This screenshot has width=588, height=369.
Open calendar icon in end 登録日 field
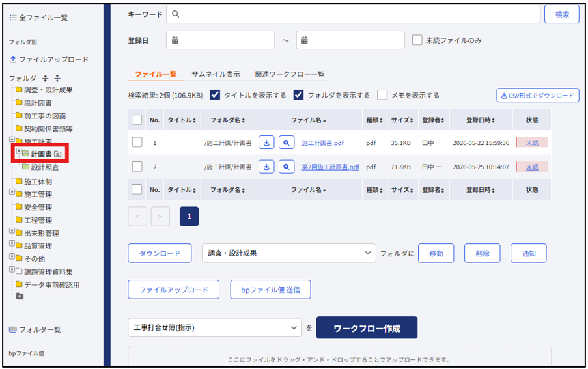[305, 40]
